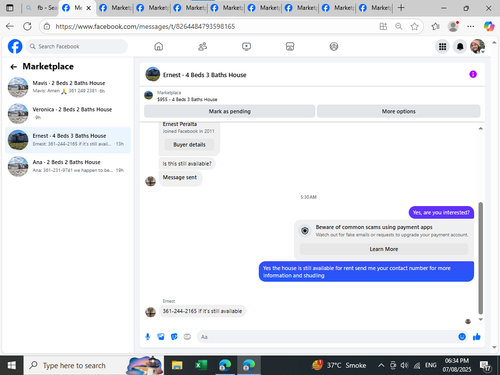Click the 'Yes, are you interested?' message bubble

pyautogui.click(x=441, y=212)
